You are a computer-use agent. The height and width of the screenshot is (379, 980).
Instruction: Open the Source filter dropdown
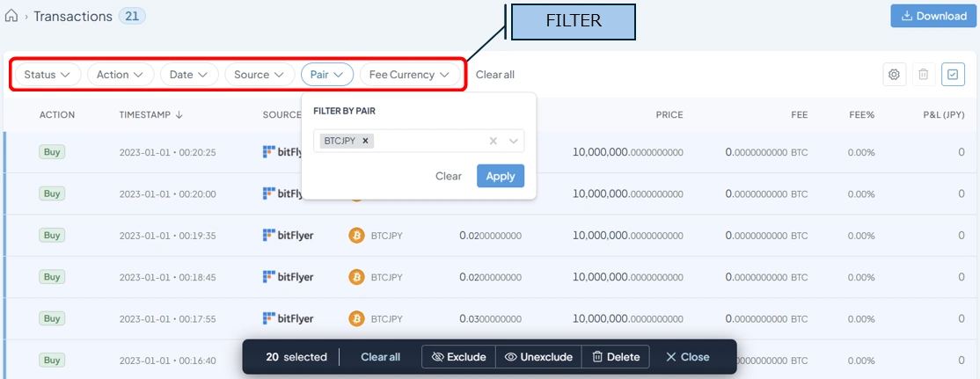[x=260, y=74]
